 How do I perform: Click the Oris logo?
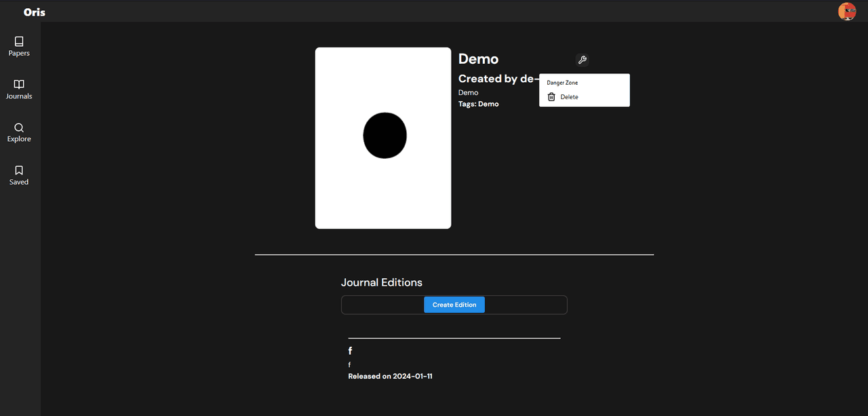coord(35,12)
